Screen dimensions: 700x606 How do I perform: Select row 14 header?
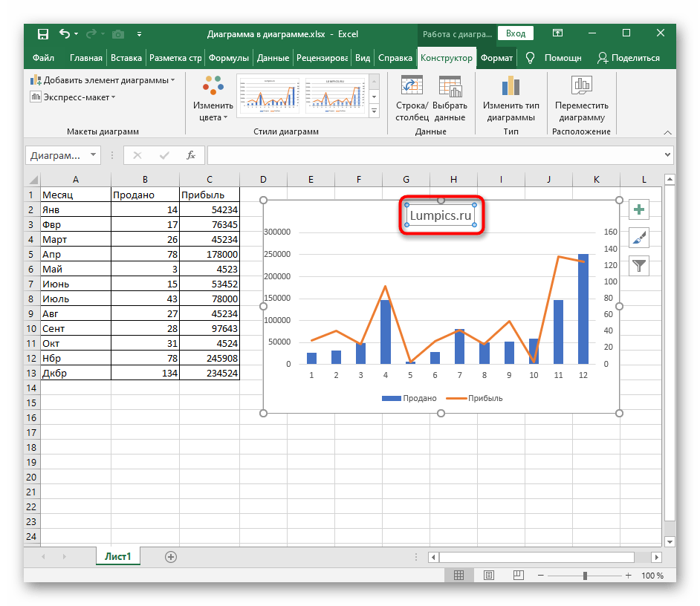coord(32,388)
